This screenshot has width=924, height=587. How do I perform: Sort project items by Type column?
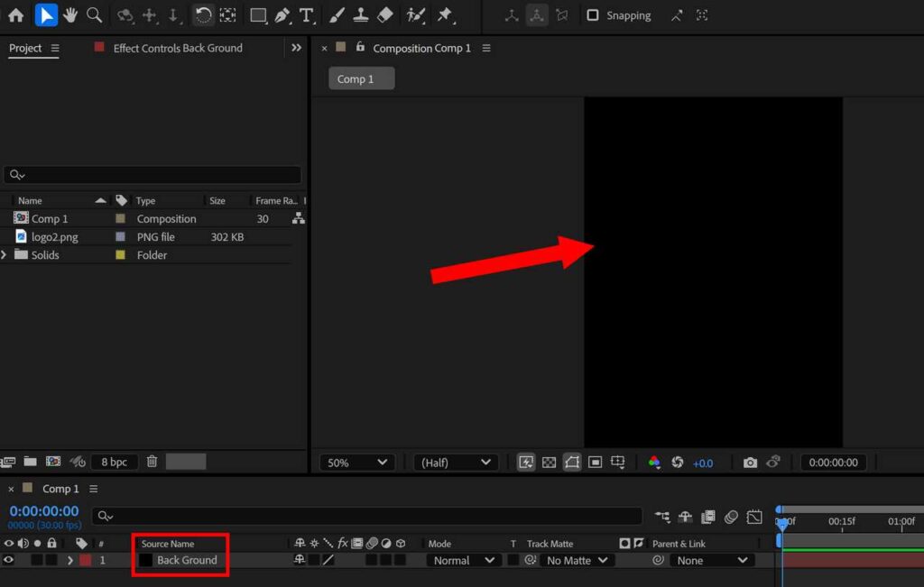(x=145, y=201)
